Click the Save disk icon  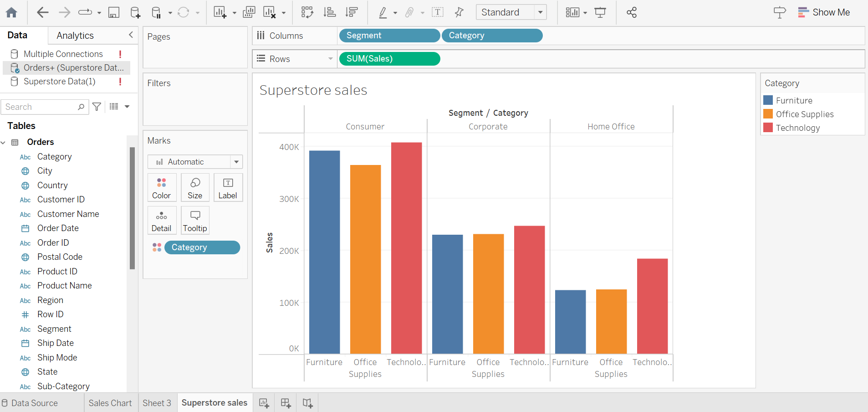click(113, 12)
